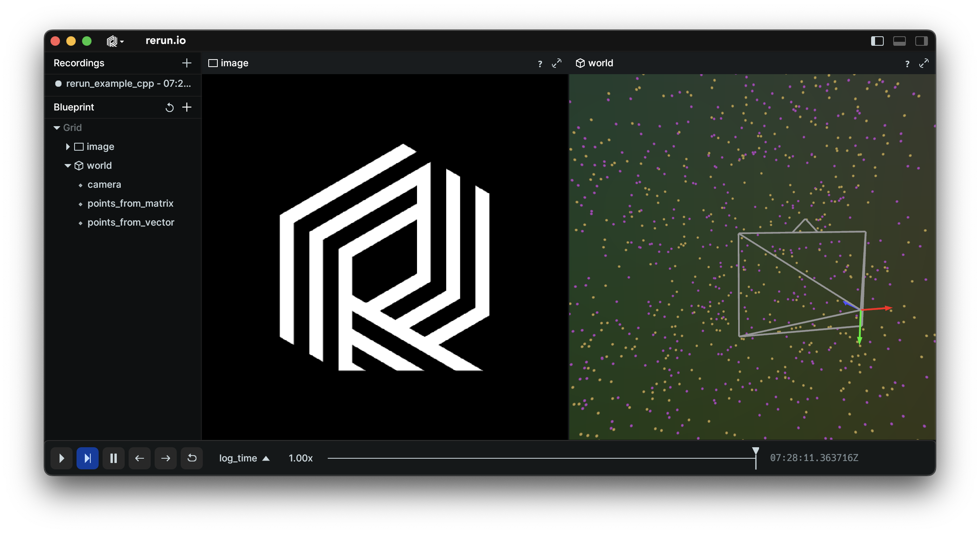Add new view with Blueprint plus icon

tap(187, 107)
